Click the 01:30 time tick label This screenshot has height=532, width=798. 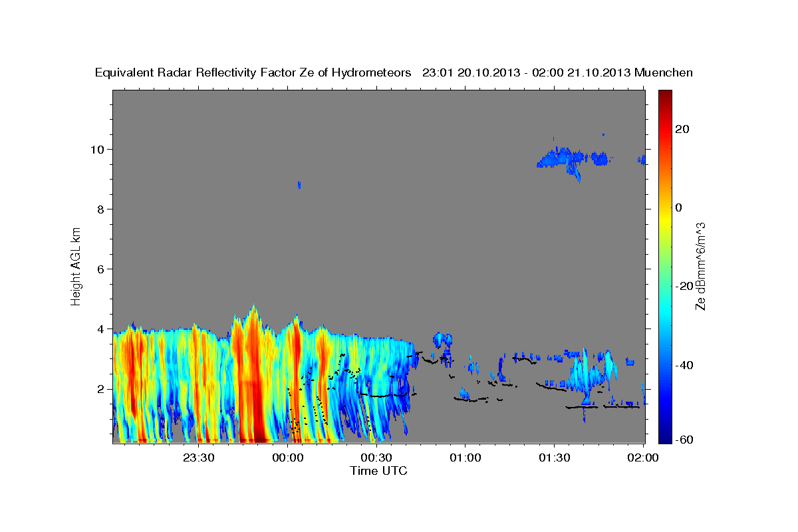pyautogui.click(x=554, y=458)
